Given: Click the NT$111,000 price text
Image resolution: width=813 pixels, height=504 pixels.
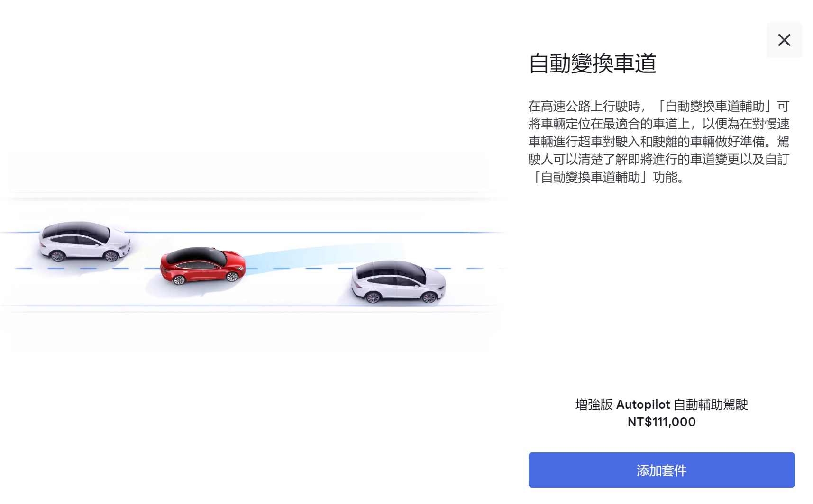Looking at the screenshot, I should click(x=661, y=422).
